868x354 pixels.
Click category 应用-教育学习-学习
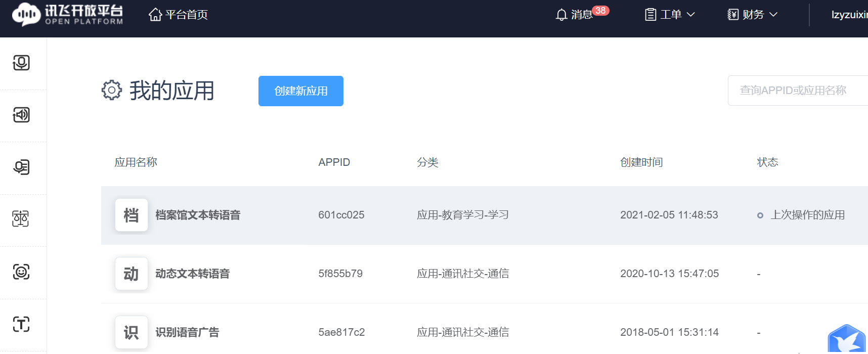(463, 215)
